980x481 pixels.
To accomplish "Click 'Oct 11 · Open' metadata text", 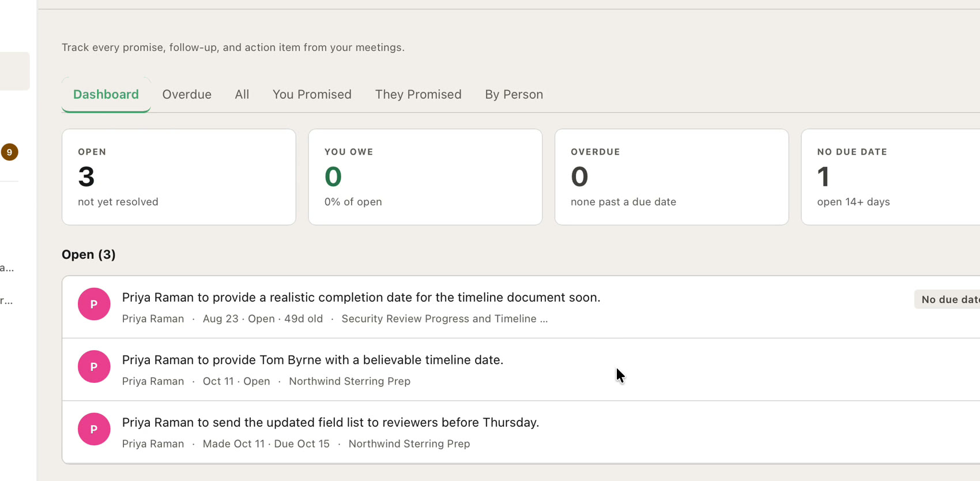I will point(236,381).
